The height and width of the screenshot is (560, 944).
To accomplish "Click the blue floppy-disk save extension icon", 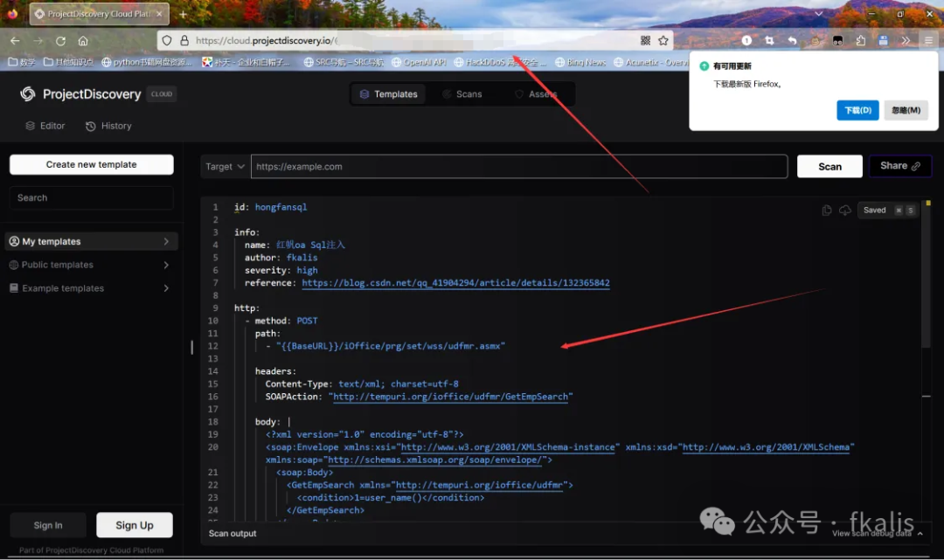I will pos(883,40).
